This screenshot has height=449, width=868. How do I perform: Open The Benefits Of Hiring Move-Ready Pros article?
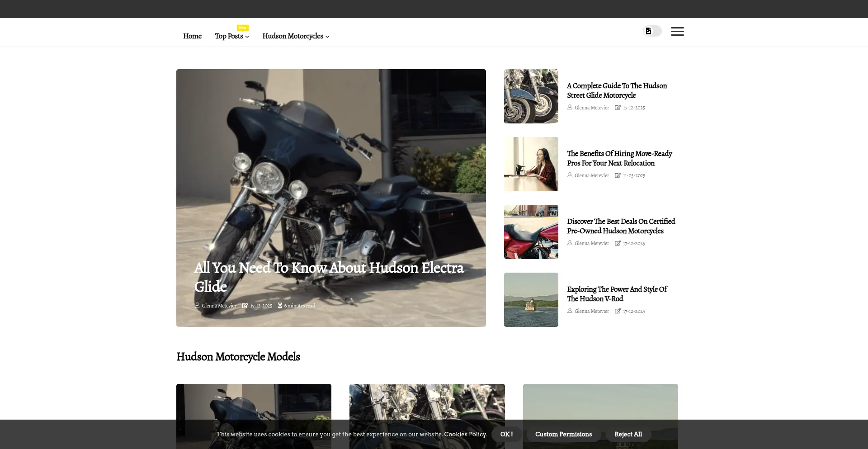pos(620,158)
